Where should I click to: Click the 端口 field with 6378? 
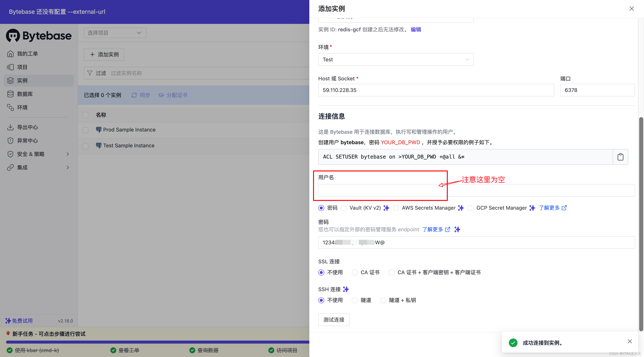pos(597,90)
